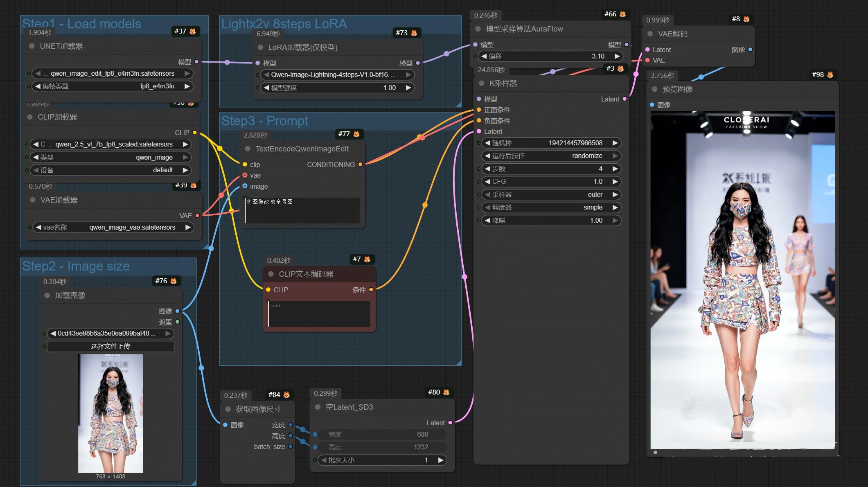The image size is (868, 487).
Task: Click the fox badge icon on node #73
Action: [414, 33]
